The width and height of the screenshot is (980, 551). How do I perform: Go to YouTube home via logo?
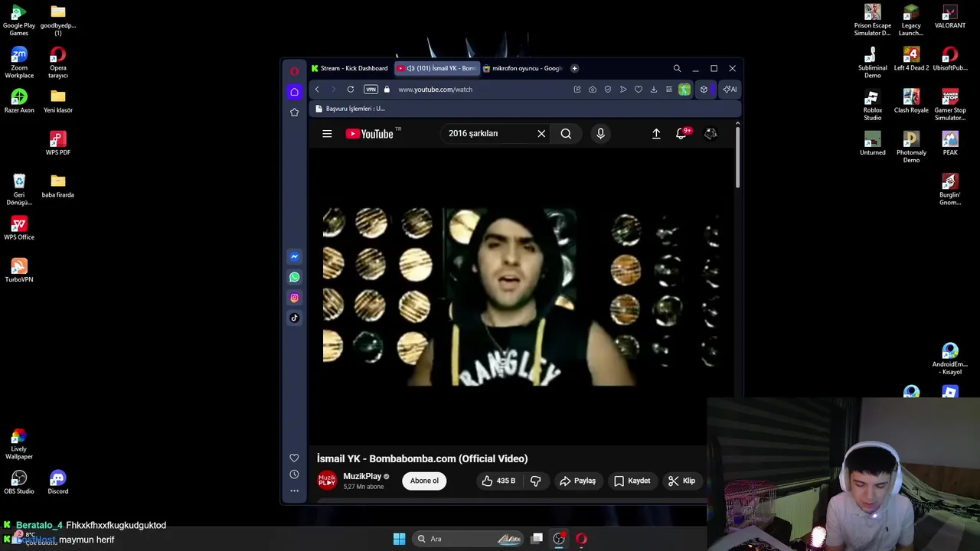370,134
